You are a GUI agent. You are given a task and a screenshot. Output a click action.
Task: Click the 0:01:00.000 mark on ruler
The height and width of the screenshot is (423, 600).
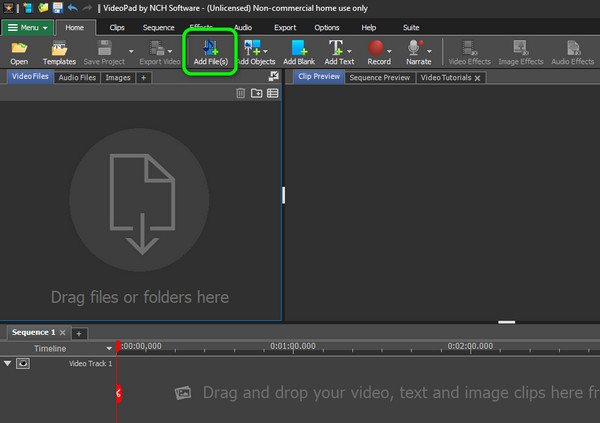coord(293,346)
